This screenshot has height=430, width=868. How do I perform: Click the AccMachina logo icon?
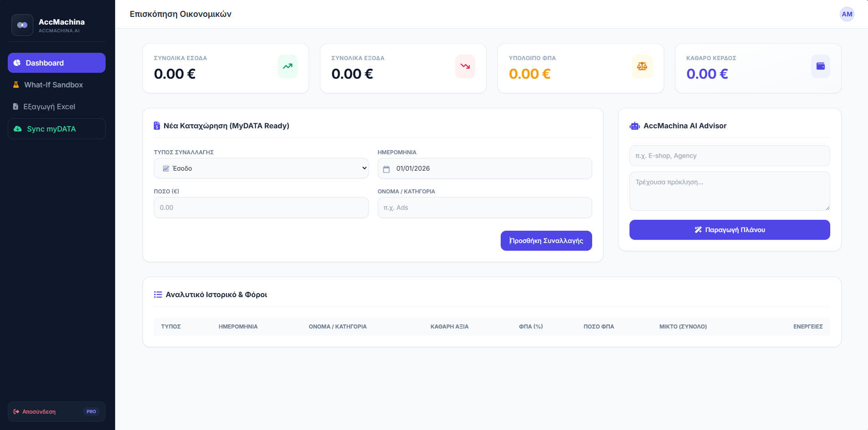point(22,25)
